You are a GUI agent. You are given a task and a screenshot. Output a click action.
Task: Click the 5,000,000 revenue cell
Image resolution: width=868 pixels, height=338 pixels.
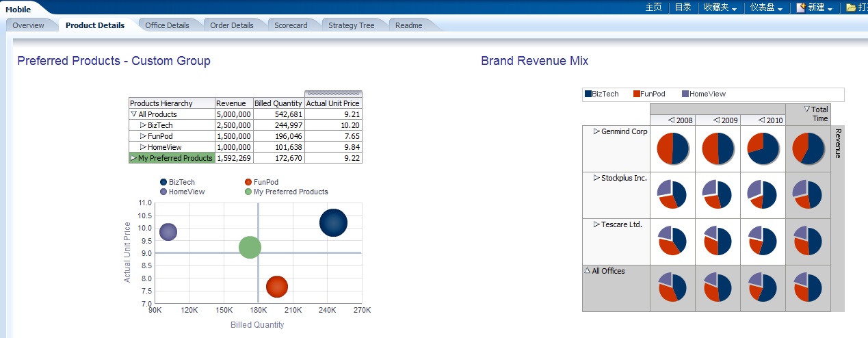234,114
